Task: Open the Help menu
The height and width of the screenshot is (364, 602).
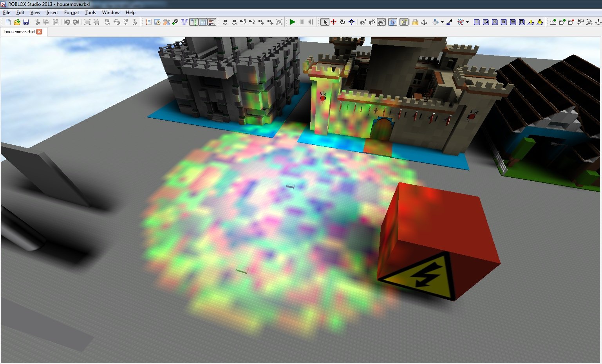Action: coord(130,13)
